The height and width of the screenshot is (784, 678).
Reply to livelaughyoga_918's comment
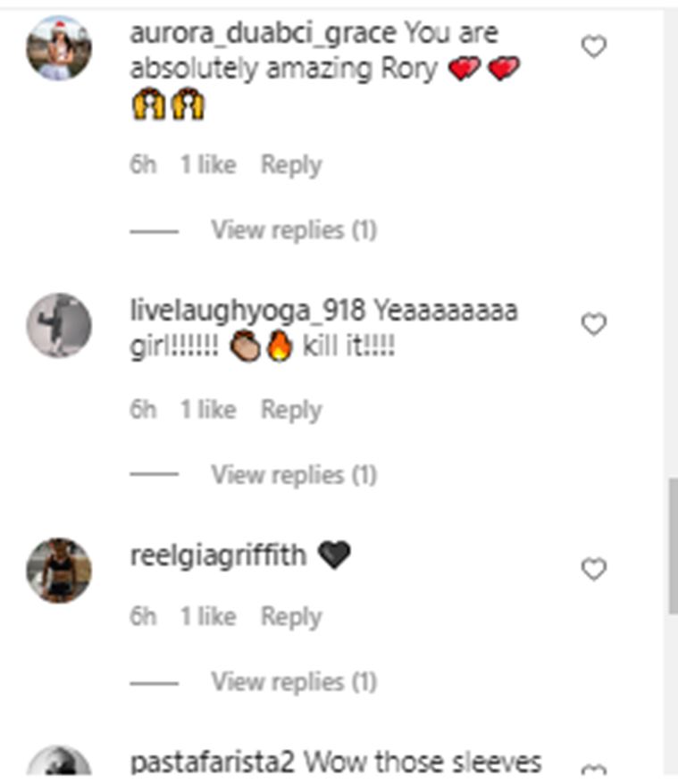[290, 410]
